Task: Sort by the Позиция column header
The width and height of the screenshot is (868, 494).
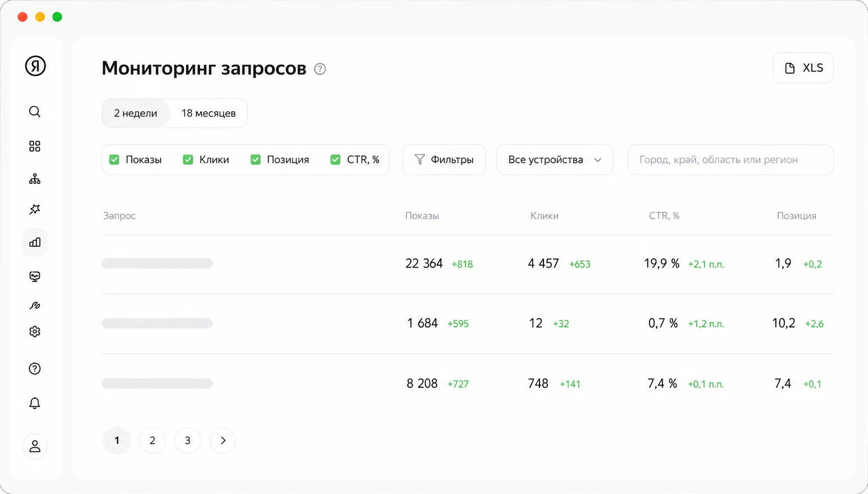Action: pos(797,216)
